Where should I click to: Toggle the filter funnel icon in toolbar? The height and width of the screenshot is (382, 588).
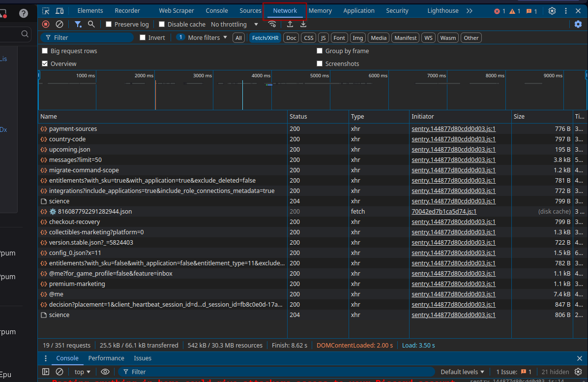tap(78, 24)
